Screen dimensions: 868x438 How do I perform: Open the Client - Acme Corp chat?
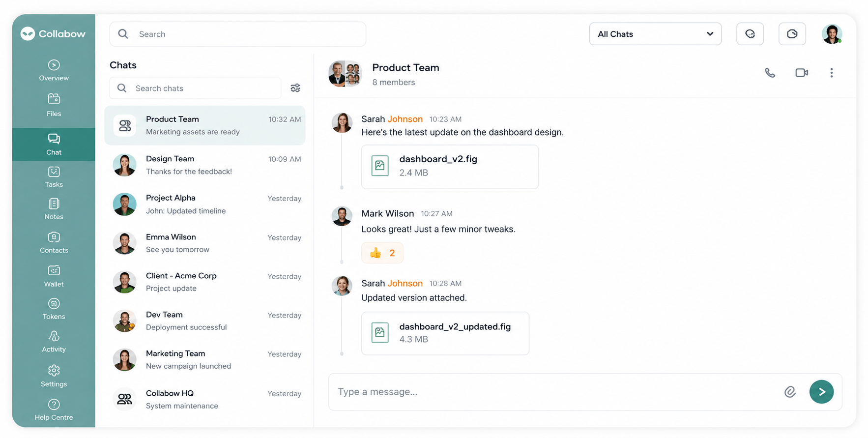205,282
